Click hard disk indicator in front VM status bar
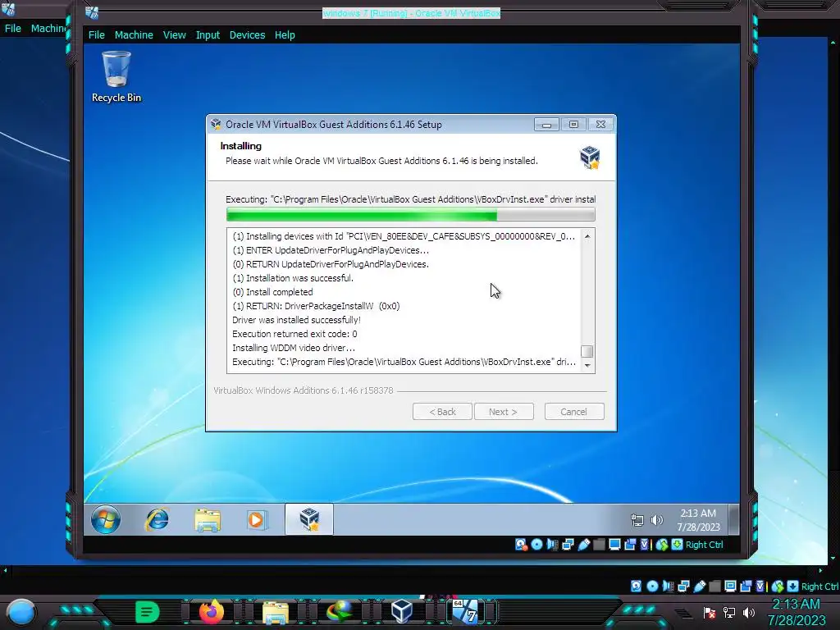 click(x=521, y=545)
